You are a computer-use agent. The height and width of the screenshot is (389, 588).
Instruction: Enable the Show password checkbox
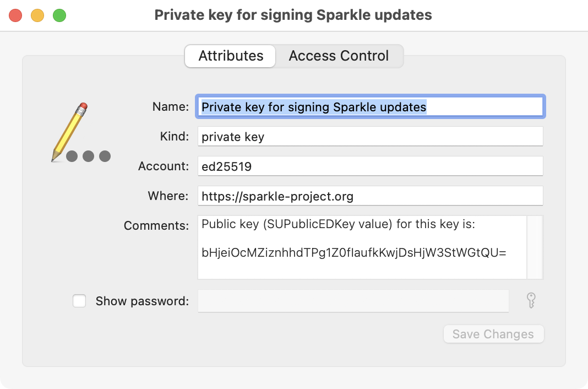point(79,301)
